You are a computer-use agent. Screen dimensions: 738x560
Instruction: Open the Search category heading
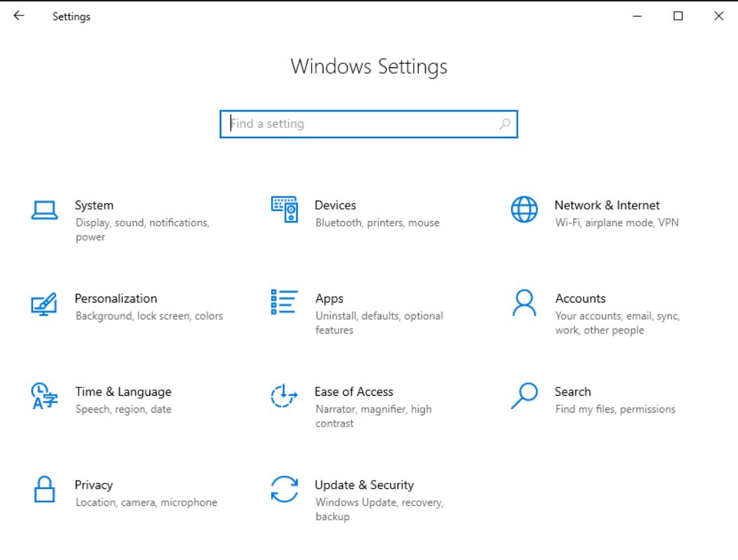pyautogui.click(x=573, y=392)
